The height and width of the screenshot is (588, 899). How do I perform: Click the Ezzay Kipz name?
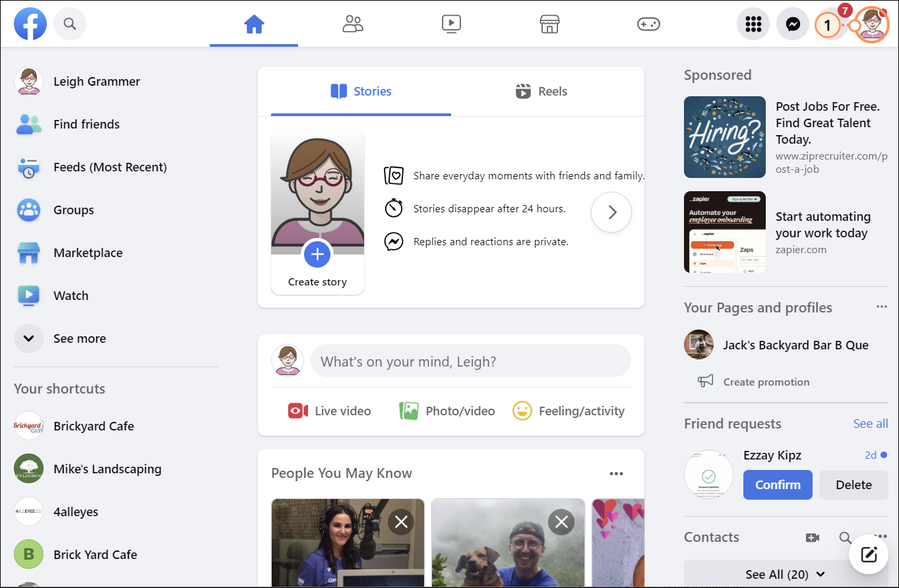click(772, 456)
